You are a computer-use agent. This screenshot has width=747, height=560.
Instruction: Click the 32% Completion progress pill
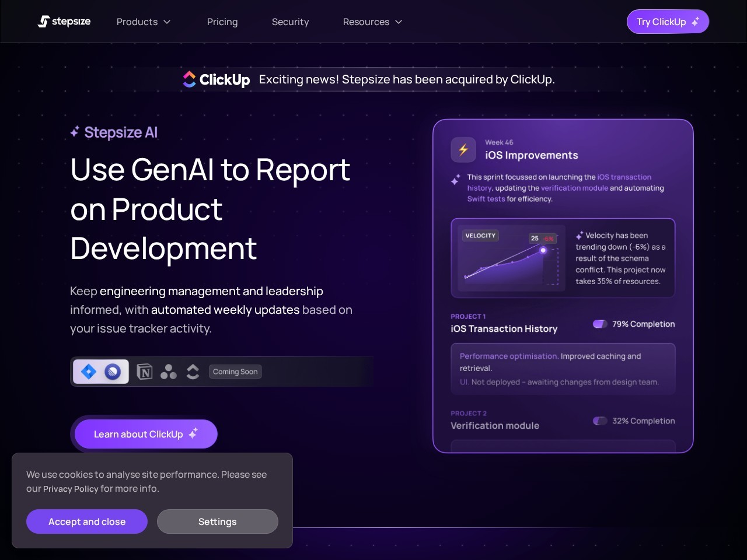point(600,421)
